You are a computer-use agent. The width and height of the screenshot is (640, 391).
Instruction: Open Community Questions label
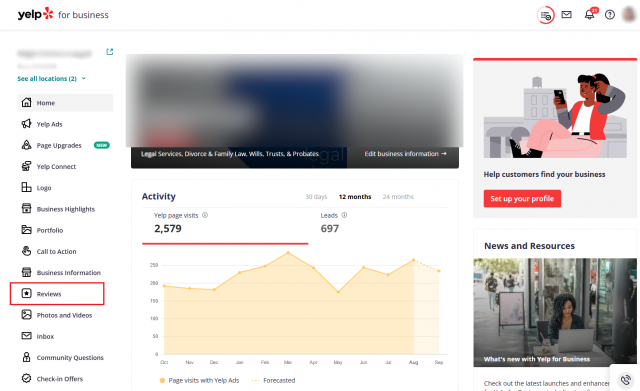tap(70, 358)
